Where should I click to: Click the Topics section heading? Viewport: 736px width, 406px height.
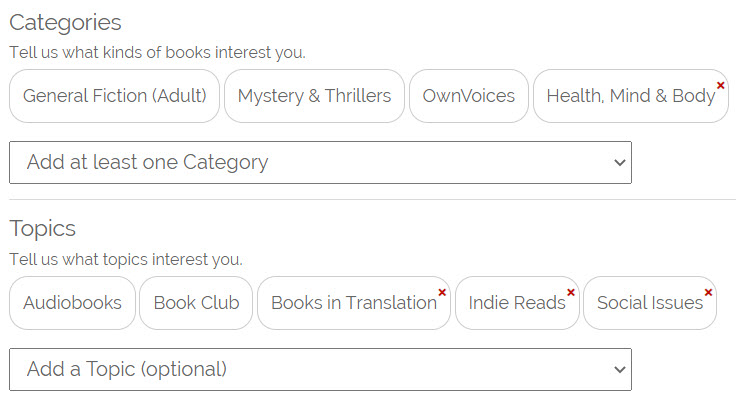point(42,228)
